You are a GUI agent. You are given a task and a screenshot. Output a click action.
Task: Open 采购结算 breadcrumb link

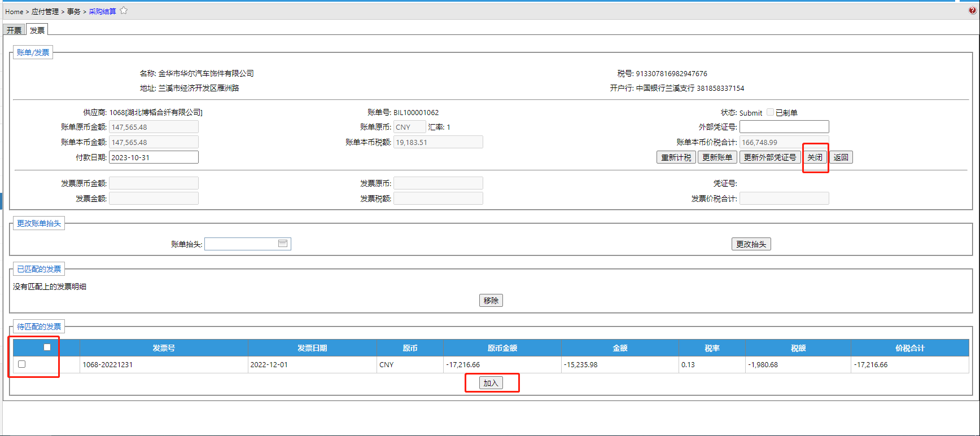pos(102,11)
